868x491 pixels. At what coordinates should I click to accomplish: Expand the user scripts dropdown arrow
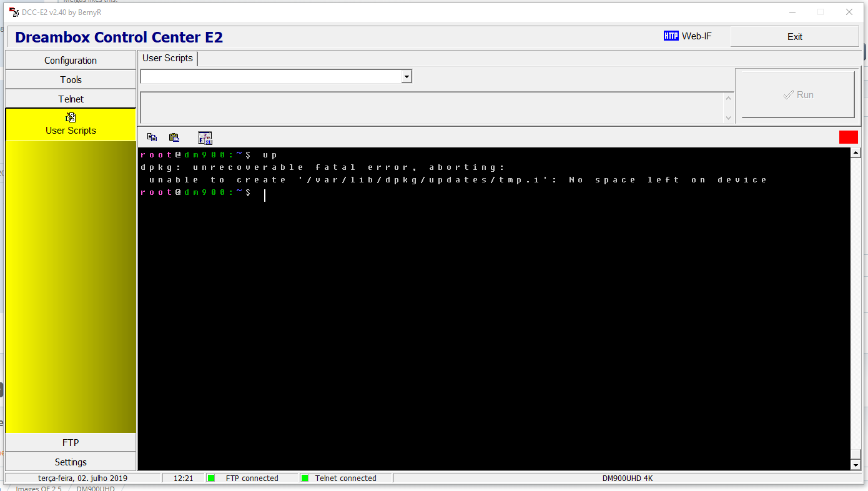(x=407, y=76)
